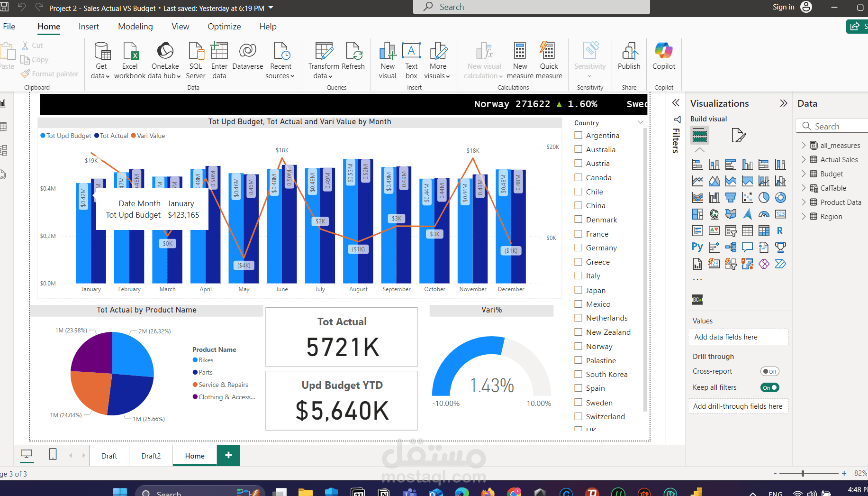The height and width of the screenshot is (496, 868).
Task: Disable the Keep all filters toggle
Action: [769, 387]
